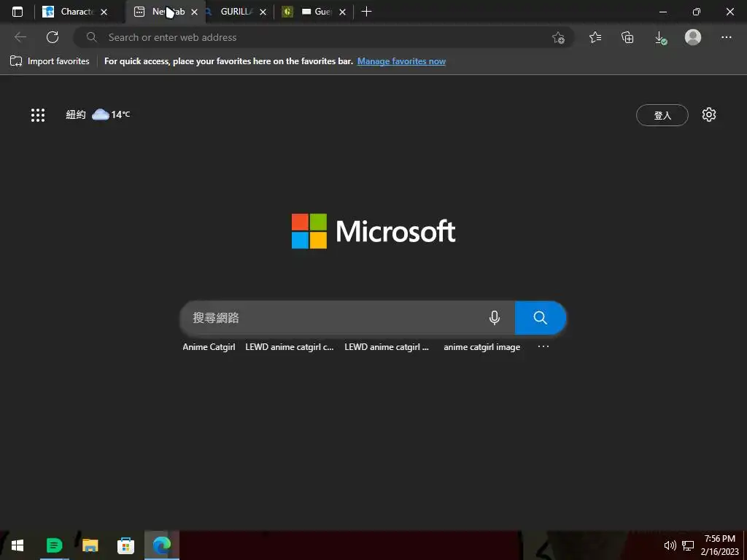Viewport: 747px width, 560px height.
Task: Close the GURILLA tab
Action: pos(263,12)
